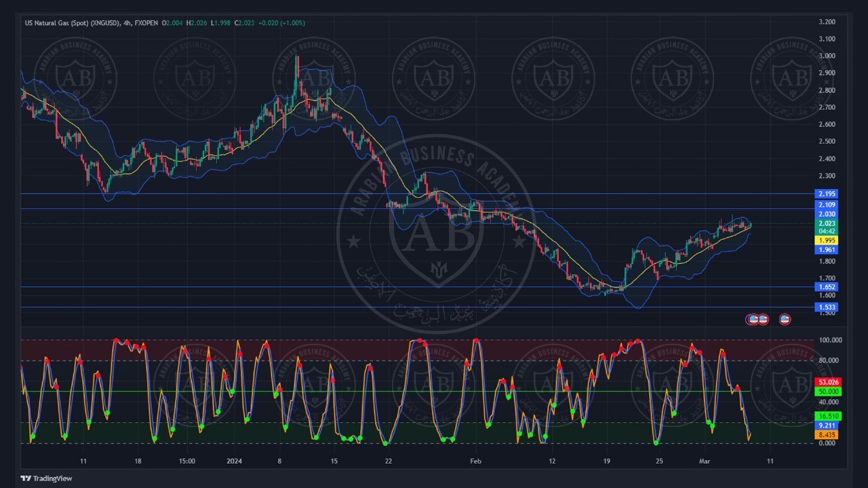The width and height of the screenshot is (868, 488).
Task: Select the 1.961 lower band price label
Action: pyautogui.click(x=827, y=250)
